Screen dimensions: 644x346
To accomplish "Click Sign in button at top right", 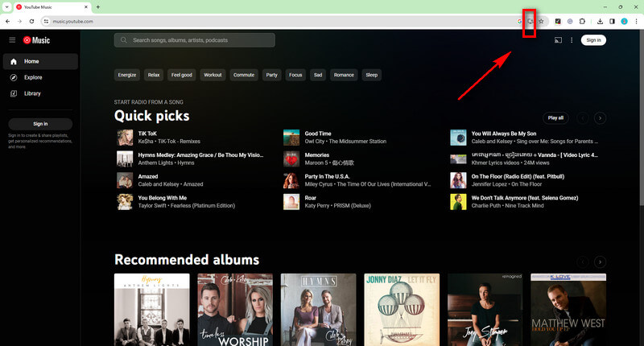I will point(593,40).
